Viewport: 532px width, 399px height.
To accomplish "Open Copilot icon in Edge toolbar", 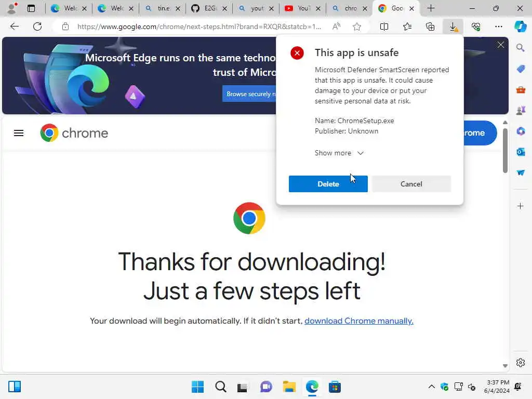I will [x=520, y=26].
